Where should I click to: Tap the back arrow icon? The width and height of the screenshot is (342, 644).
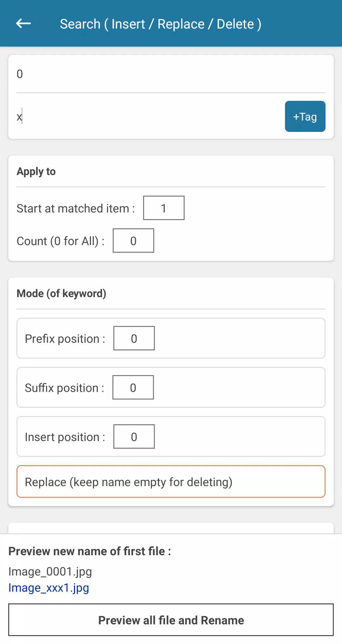tap(23, 23)
